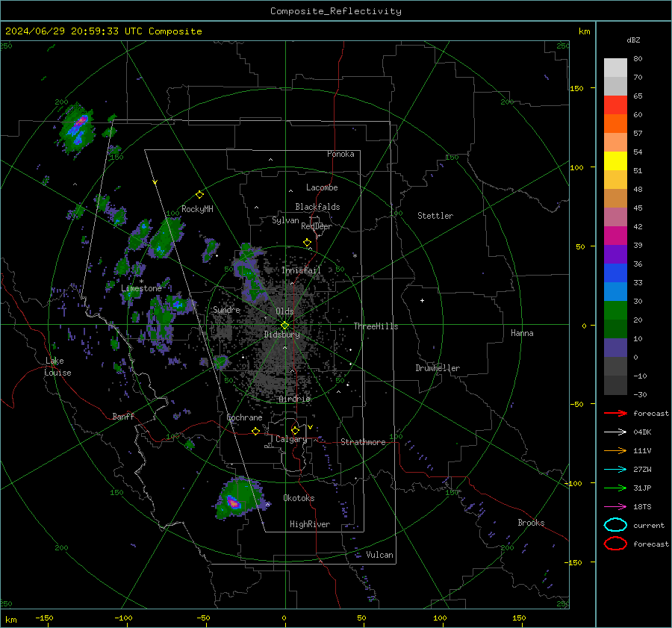The height and width of the screenshot is (628, 672).
Task: Click the Okotoks city label
Action: 299,498
